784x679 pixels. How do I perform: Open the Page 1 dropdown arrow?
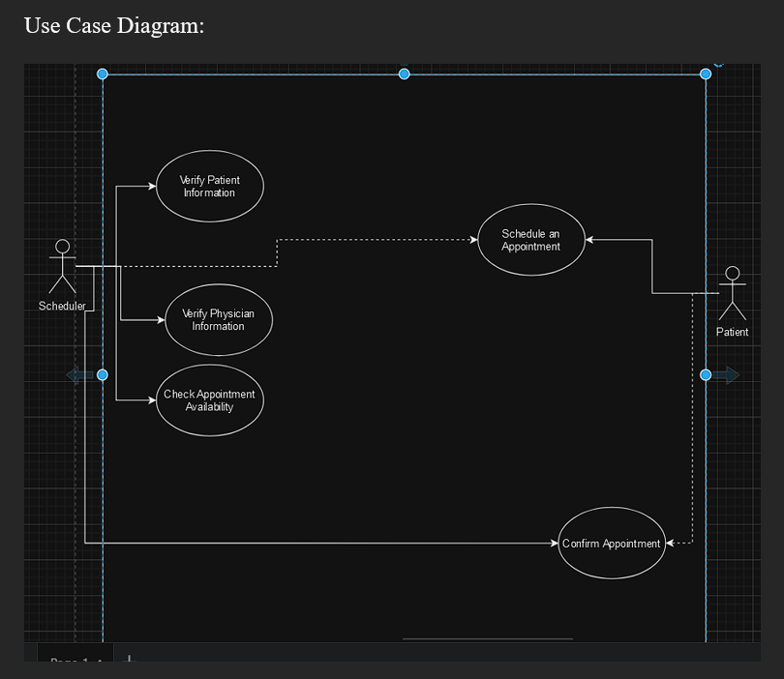[101, 664]
